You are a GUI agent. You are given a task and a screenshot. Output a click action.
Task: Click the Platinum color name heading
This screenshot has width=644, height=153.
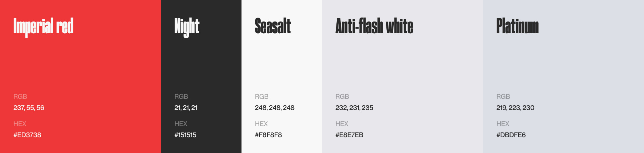point(517,26)
